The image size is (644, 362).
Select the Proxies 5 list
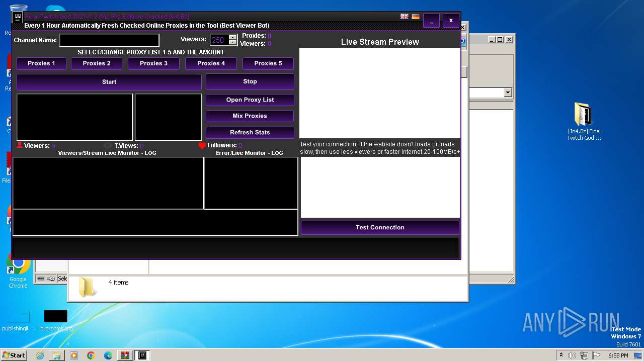tap(268, 63)
